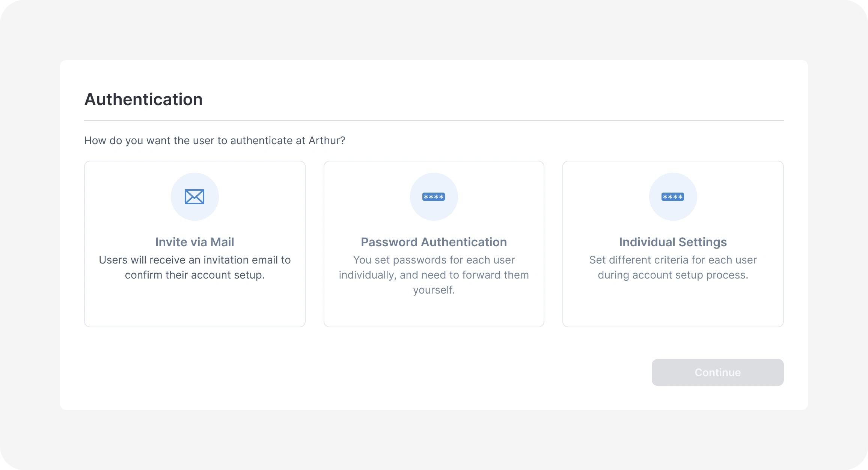868x470 pixels.
Task: Click the Individual Settings asterisk icon
Action: tap(673, 197)
